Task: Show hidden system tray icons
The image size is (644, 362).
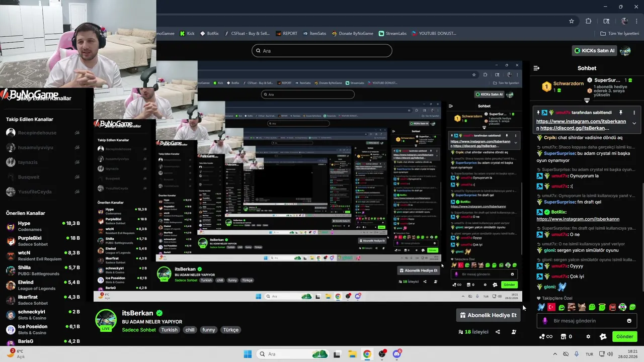Action: point(555,354)
